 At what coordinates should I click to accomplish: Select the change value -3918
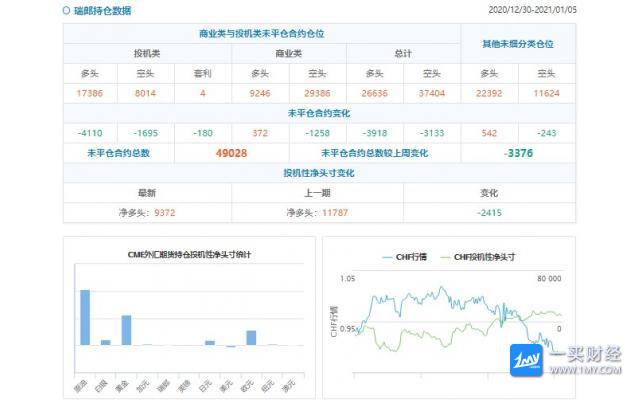374,133
